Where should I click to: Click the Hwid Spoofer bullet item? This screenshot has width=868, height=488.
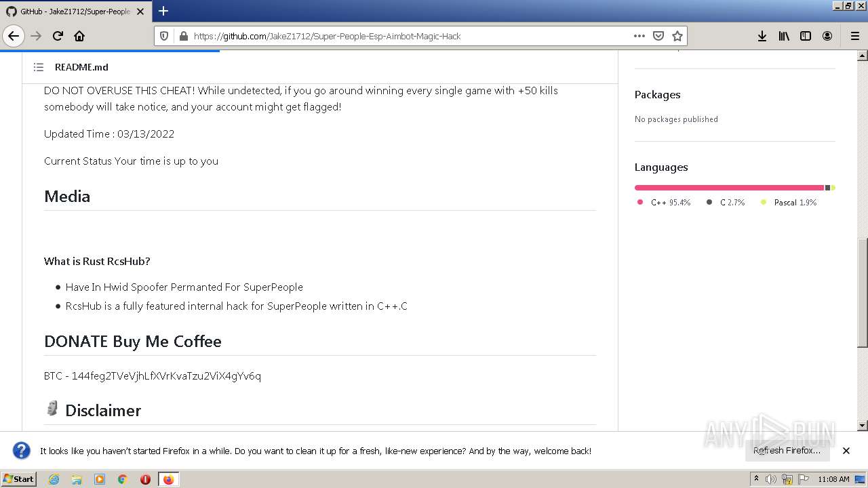click(x=184, y=287)
